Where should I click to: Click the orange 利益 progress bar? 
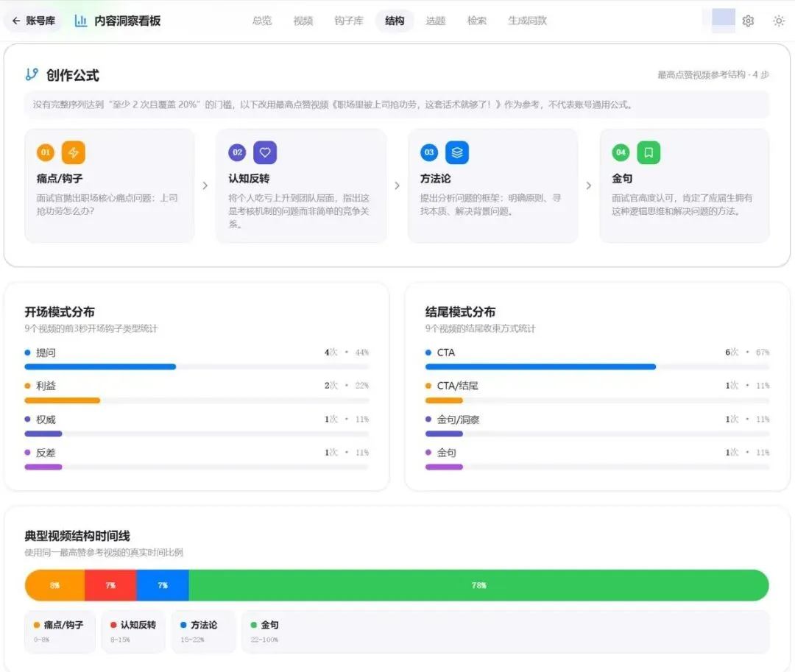(63, 400)
